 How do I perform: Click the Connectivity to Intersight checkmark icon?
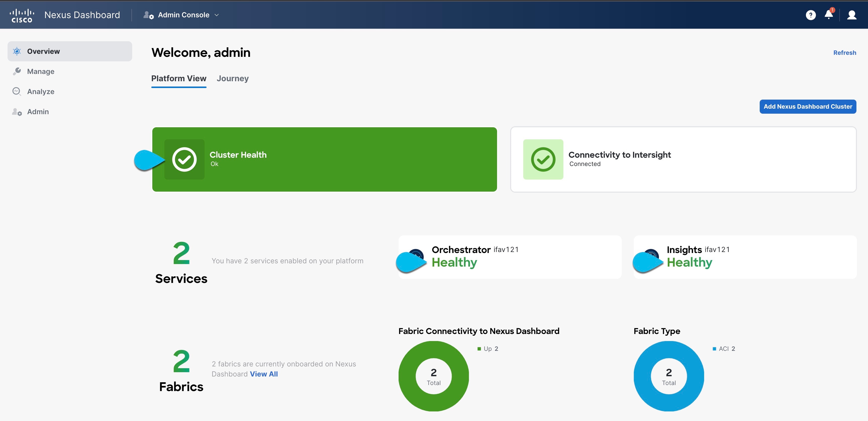(543, 159)
